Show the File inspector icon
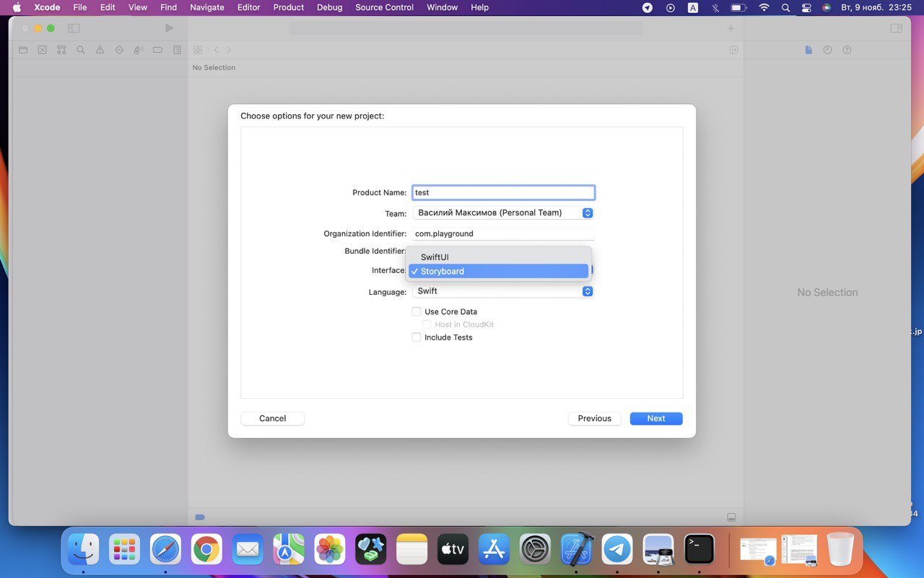This screenshot has height=578, width=924. [808, 50]
